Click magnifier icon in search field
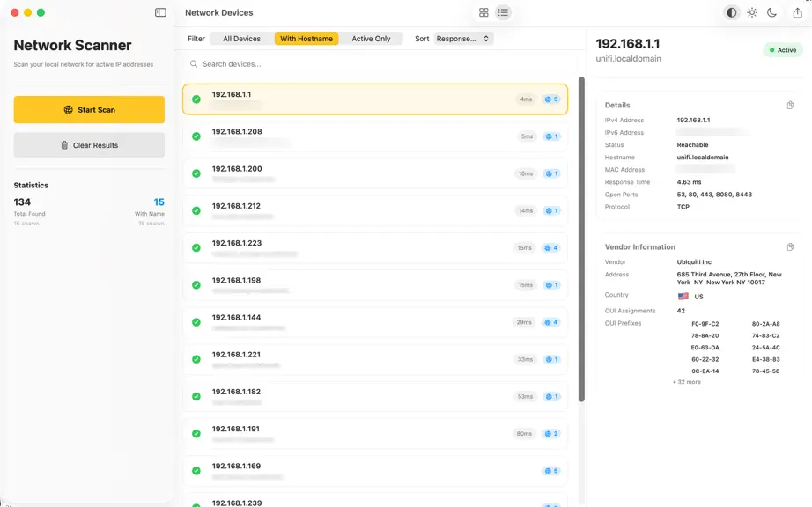The image size is (812, 507). 194,64
